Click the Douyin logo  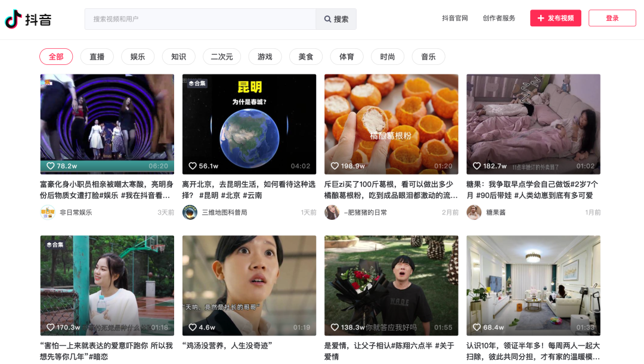(28, 19)
